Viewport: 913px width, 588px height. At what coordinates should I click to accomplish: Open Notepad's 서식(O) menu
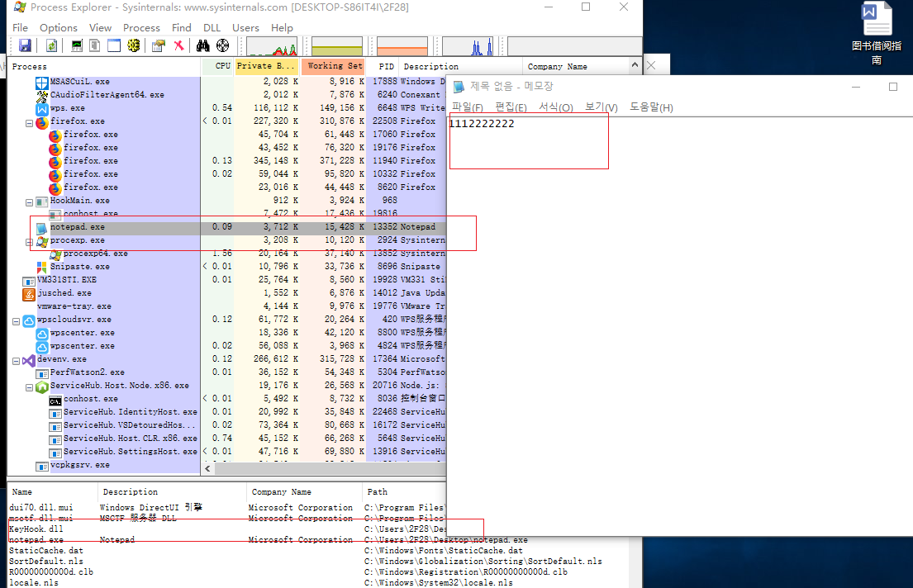coord(555,107)
